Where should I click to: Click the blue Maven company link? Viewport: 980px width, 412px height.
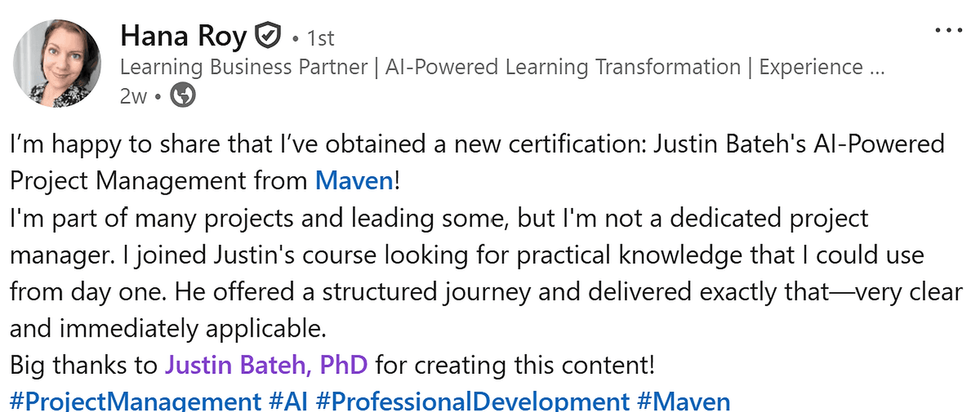(x=354, y=181)
